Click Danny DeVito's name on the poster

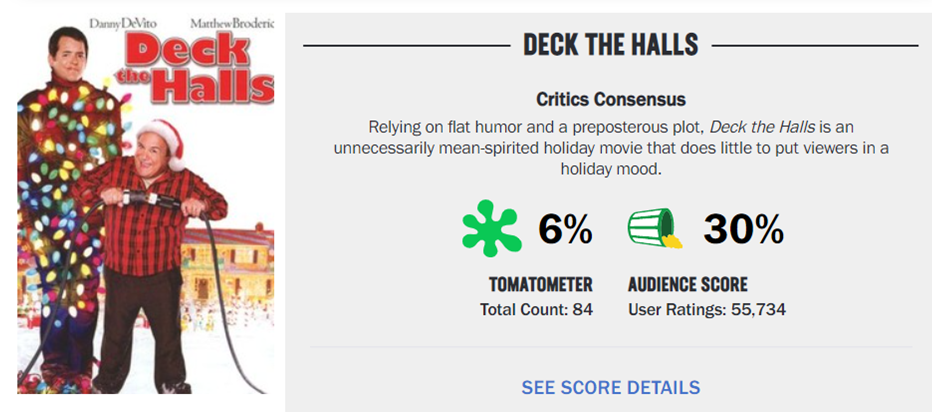tap(118, 24)
